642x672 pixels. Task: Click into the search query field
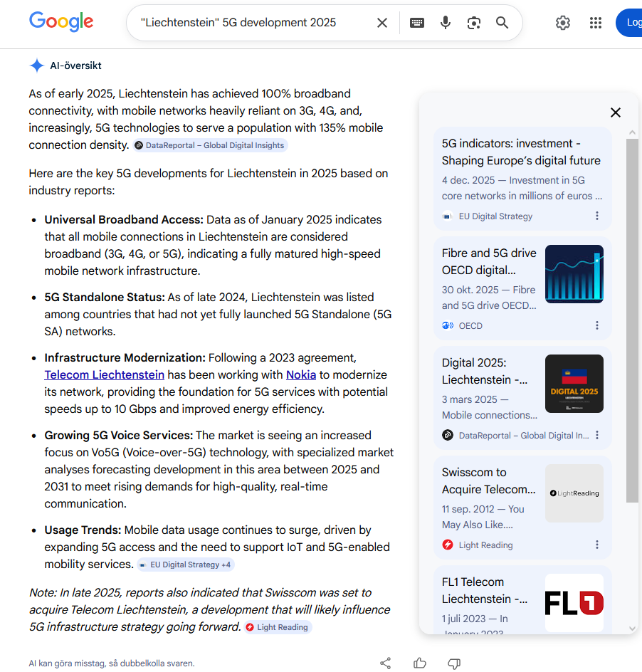pos(253,23)
